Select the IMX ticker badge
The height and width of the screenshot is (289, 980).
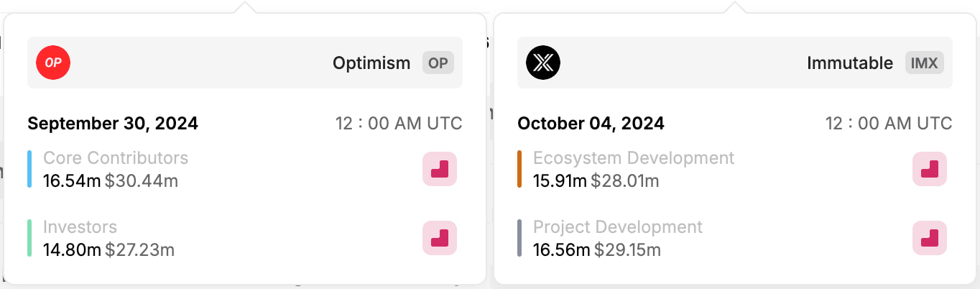point(924,63)
